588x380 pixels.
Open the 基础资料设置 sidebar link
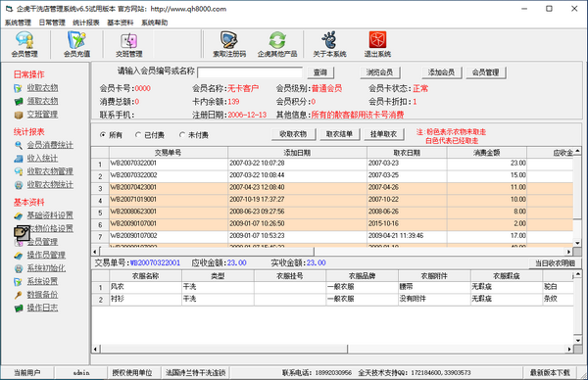[x=50, y=215]
